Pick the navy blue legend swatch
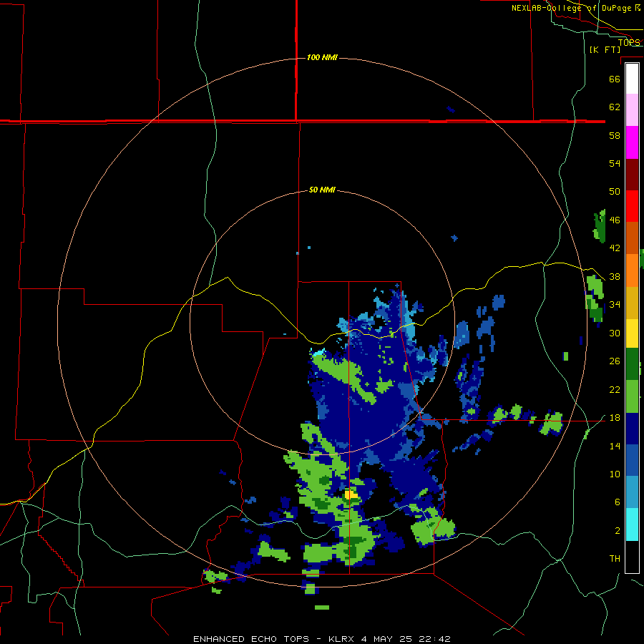Screen dimensions: 644x644 pyautogui.click(x=632, y=429)
